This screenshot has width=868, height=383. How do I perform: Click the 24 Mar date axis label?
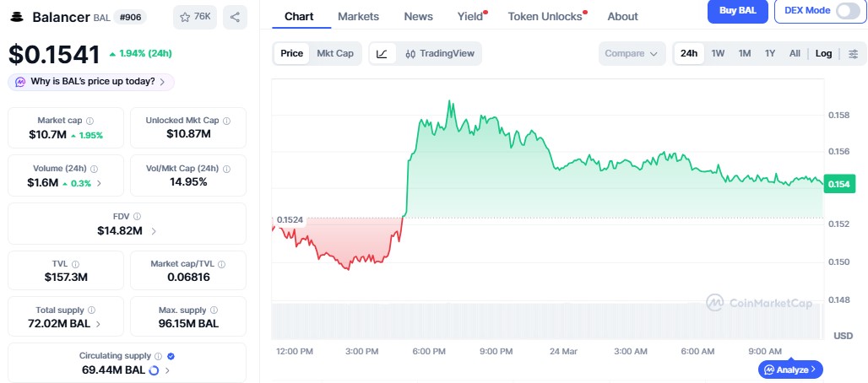pyautogui.click(x=563, y=352)
